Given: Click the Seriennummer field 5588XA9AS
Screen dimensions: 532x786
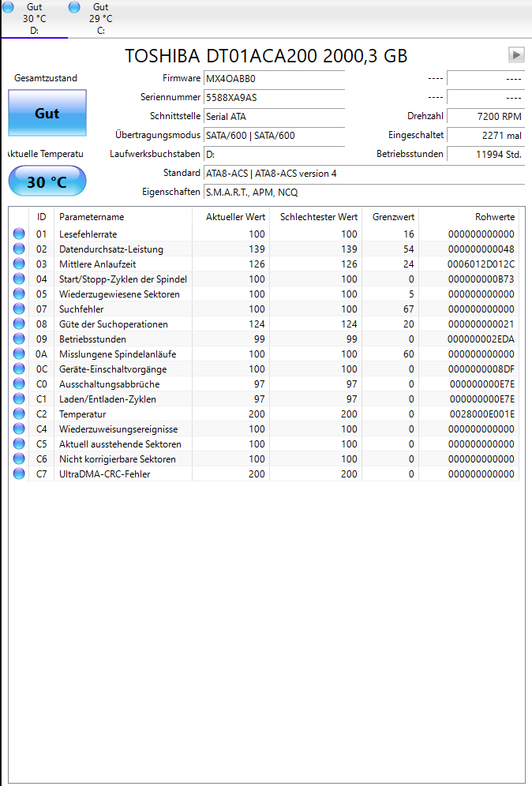Looking at the screenshot, I should tap(274, 98).
